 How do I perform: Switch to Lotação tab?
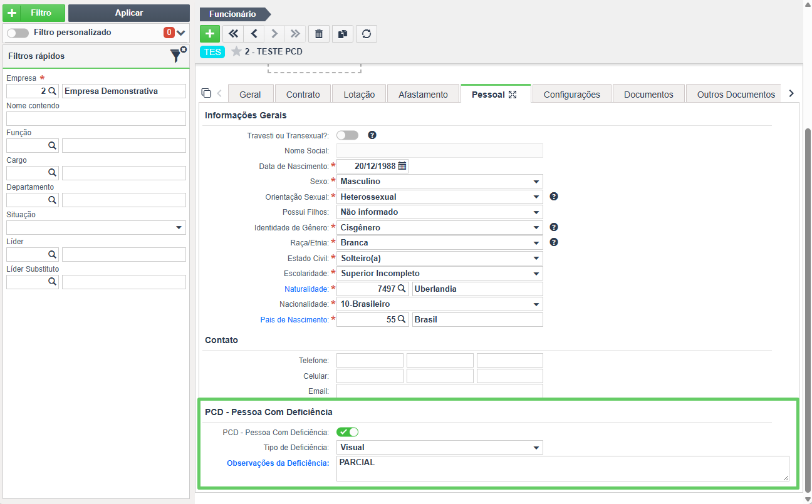pyautogui.click(x=360, y=94)
